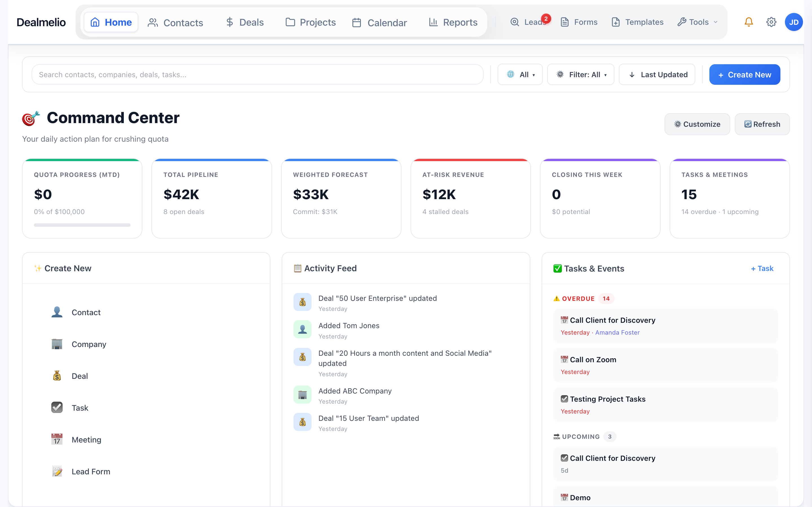Click the Refresh button for Command Center
This screenshot has height=507, width=812.
(x=762, y=124)
